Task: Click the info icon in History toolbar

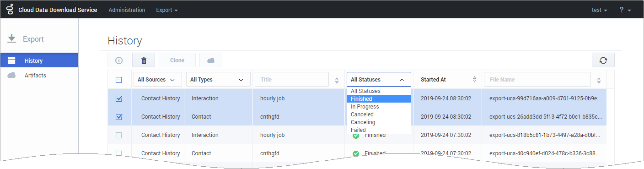Action: (x=119, y=60)
